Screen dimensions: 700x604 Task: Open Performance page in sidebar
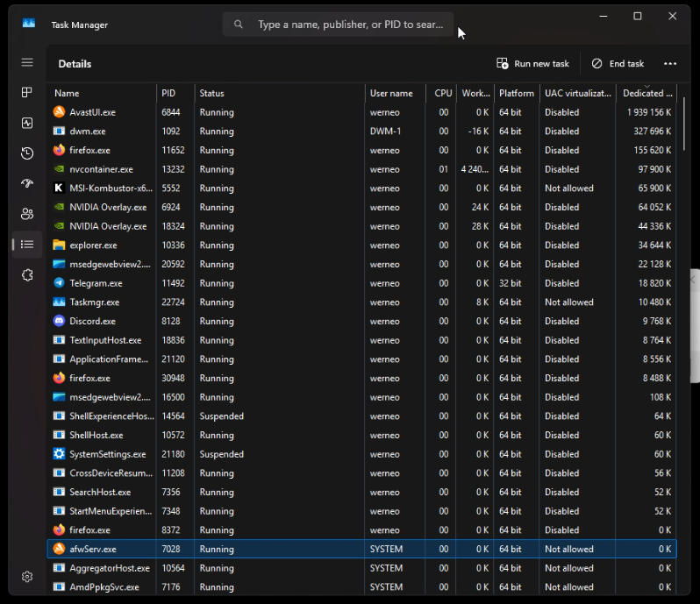27,123
